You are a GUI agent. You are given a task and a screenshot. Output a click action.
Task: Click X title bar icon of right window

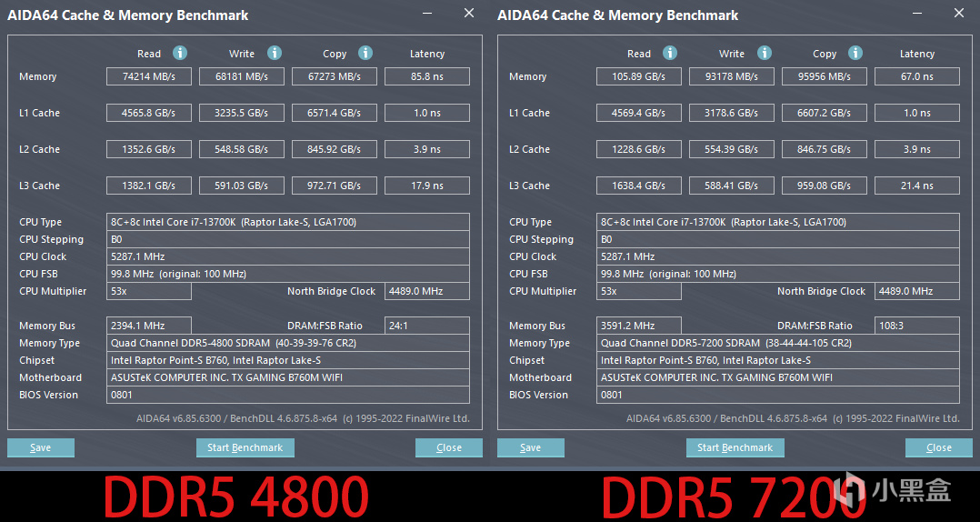(959, 13)
